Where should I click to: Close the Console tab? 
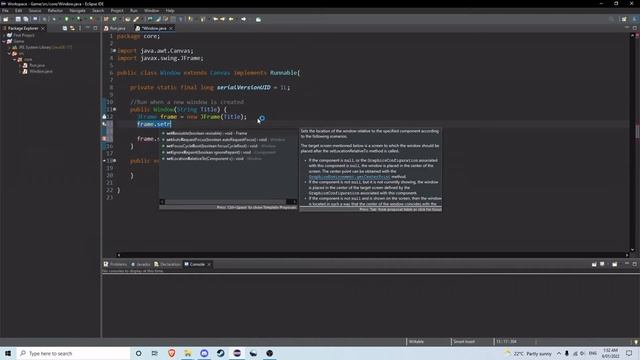[x=209, y=264]
